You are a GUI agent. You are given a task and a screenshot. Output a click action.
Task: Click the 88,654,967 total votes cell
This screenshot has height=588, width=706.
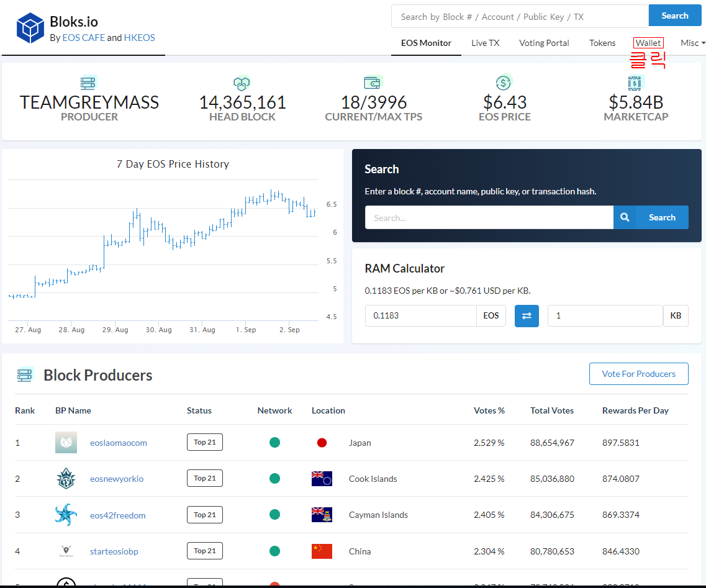click(x=552, y=443)
